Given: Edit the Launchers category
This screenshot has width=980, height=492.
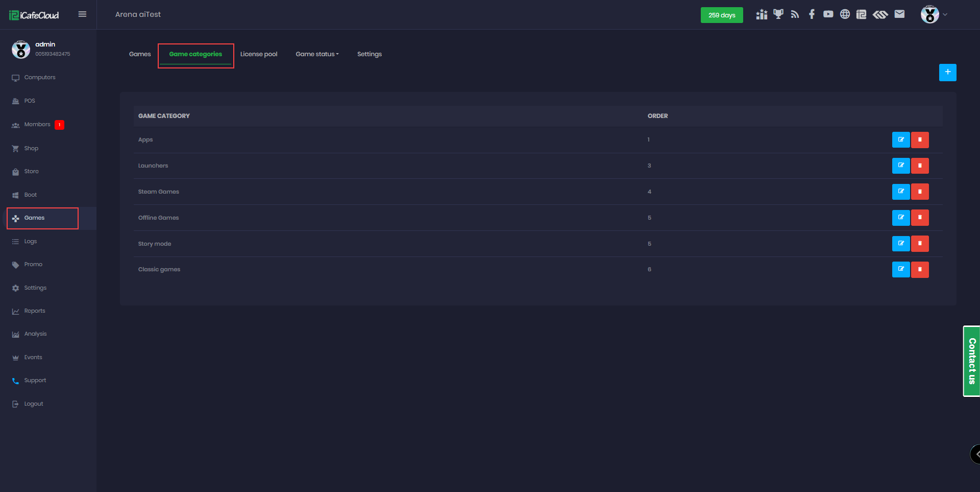Looking at the screenshot, I should coord(901,166).
